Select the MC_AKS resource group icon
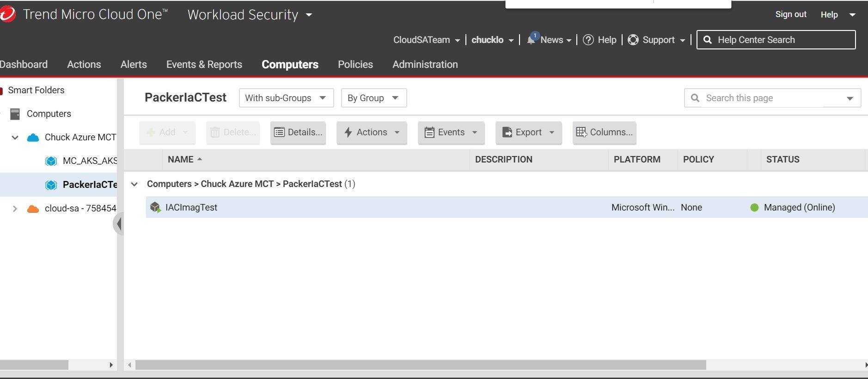Screen dimensions: 868x379 pos(51,161)
